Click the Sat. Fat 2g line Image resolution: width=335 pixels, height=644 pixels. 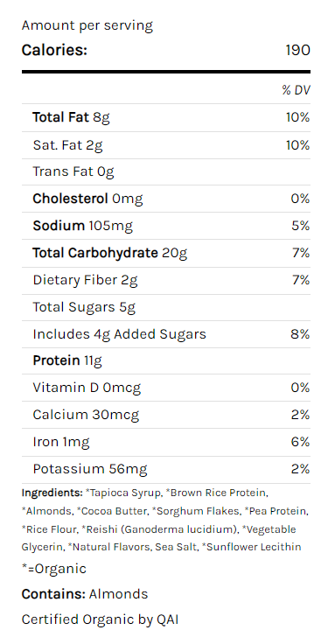pyautogui.click(x=166, y=145)
